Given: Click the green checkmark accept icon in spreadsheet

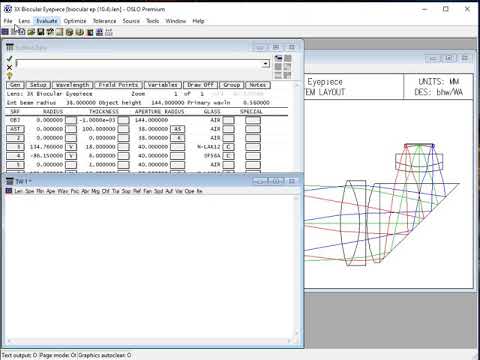Looking at the screenshot, I should point(9,59).
